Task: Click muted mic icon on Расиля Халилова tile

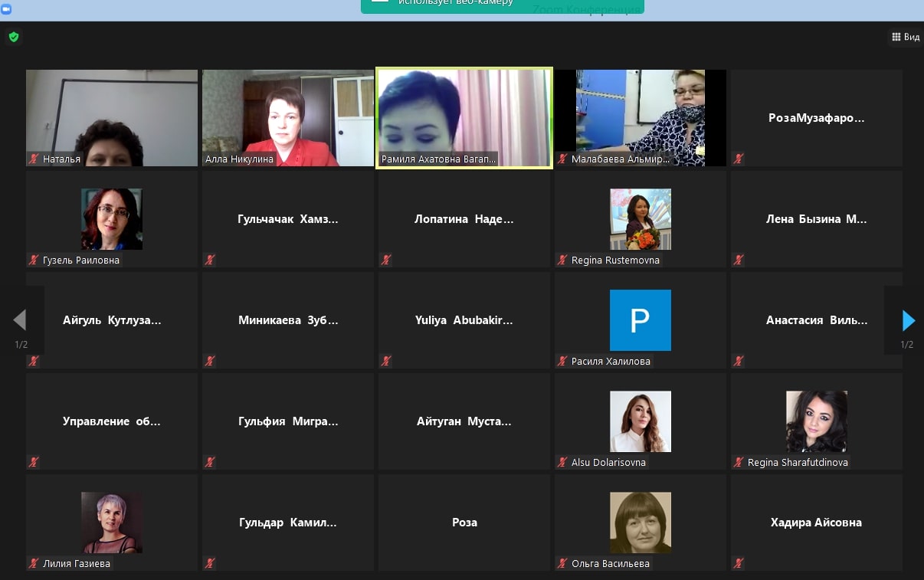Action: (x=562, y=362)
